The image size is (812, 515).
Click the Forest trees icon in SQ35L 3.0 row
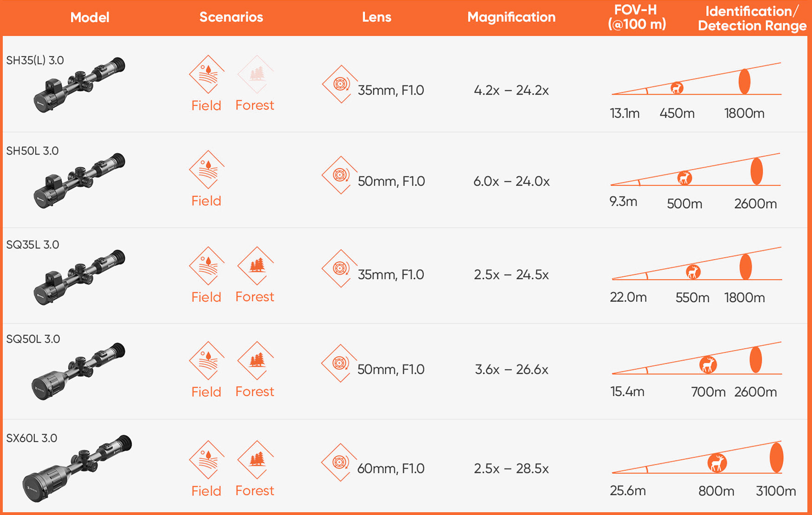[x=256, y=266]
